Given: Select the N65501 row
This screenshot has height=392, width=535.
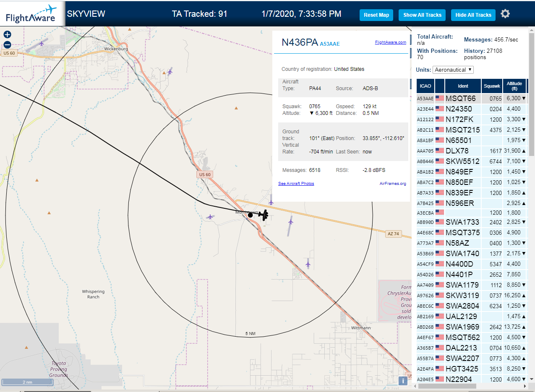Looking at the screenshot, I should (x=472, y=140).
